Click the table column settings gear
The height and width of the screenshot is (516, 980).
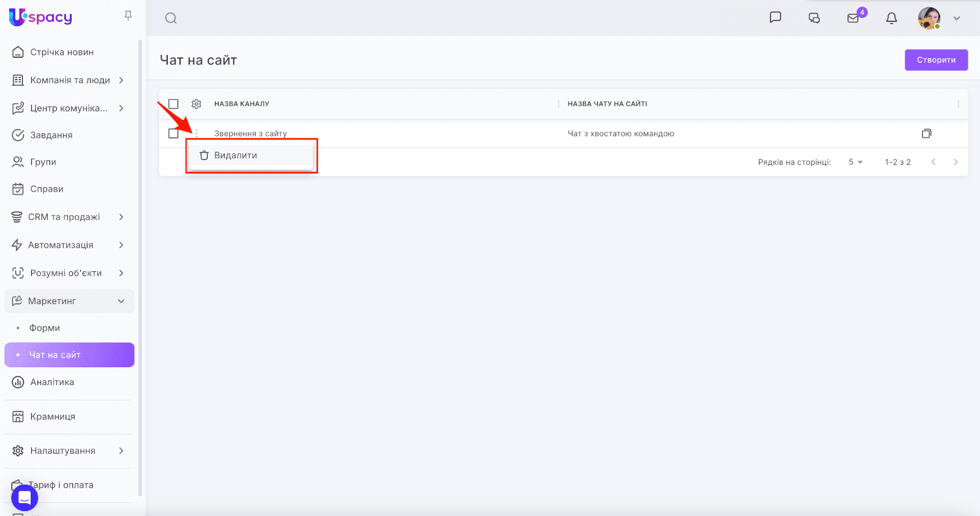point(197,104)
